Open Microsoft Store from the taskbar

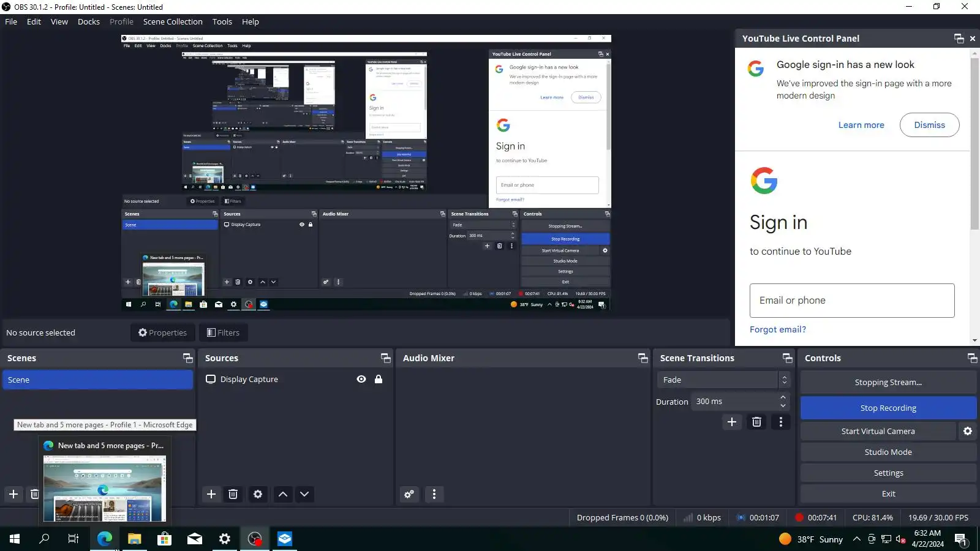coord(164,539)
